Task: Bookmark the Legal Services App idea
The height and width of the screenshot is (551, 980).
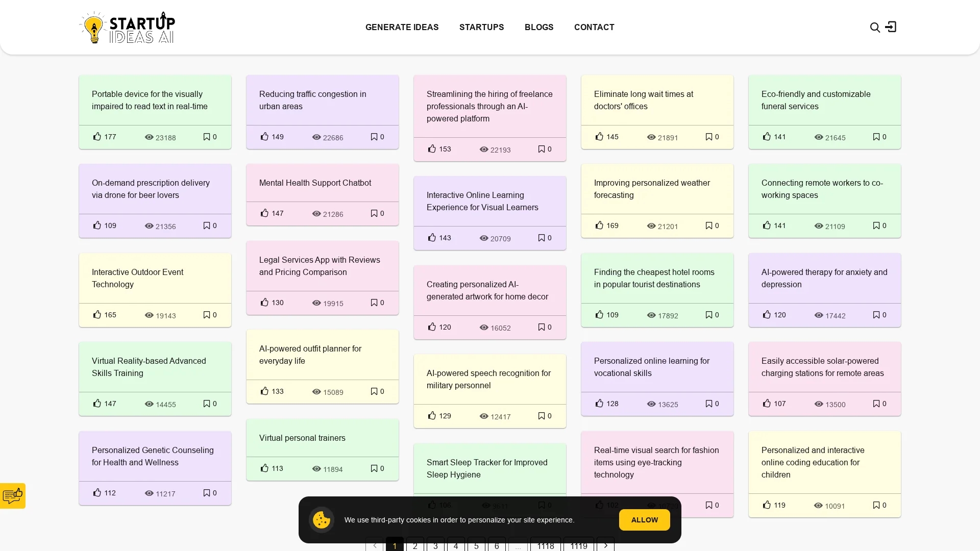Action: pos(374,303)
